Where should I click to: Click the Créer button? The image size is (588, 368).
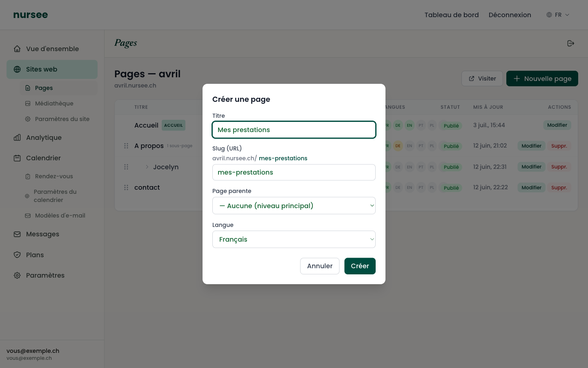click(360, 266)
